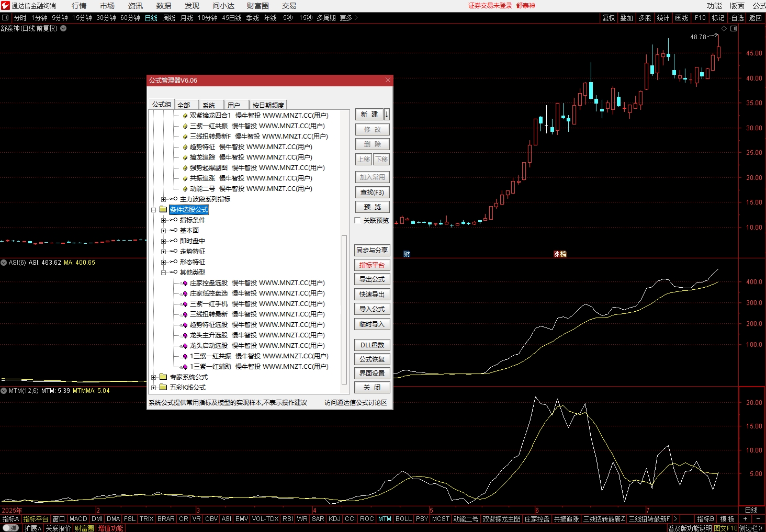Switch to the 全部 tab
This screenshot has height=532, width=766.
tap(184, 105)
